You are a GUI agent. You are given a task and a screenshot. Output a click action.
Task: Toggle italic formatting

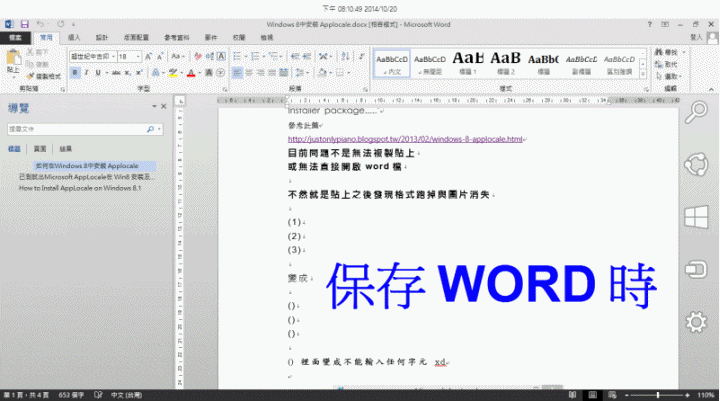point(86,73)
